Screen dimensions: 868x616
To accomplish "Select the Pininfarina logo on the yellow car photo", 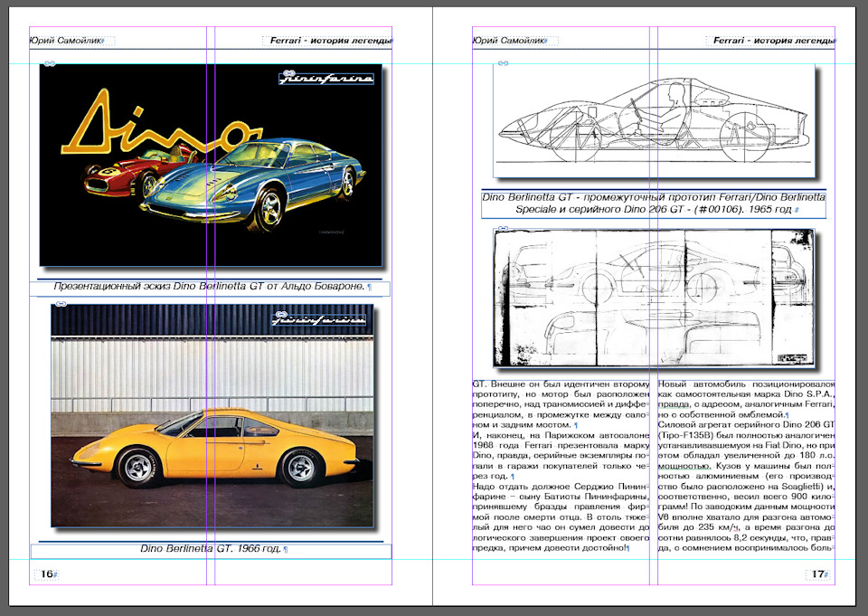I will [319, 319].
